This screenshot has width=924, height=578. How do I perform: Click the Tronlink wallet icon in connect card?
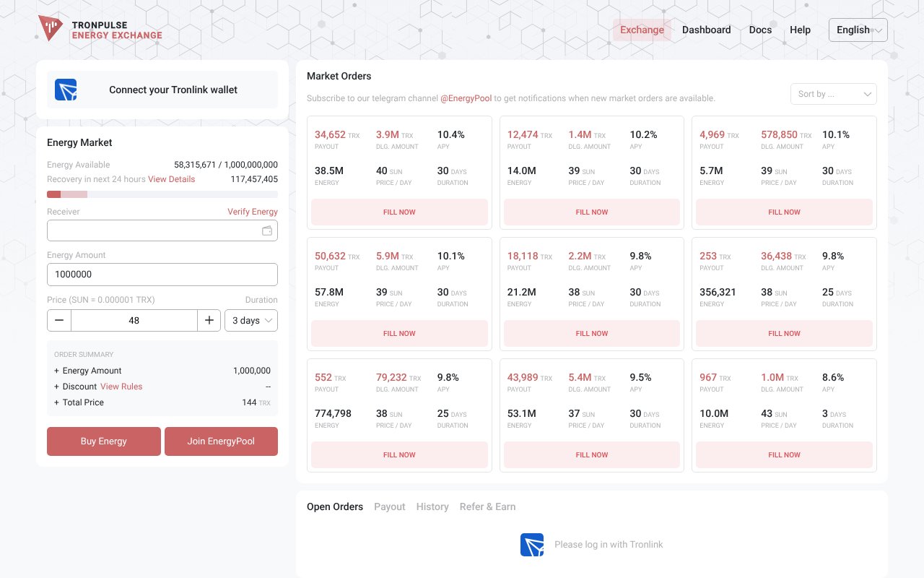(x=66, y=89)
